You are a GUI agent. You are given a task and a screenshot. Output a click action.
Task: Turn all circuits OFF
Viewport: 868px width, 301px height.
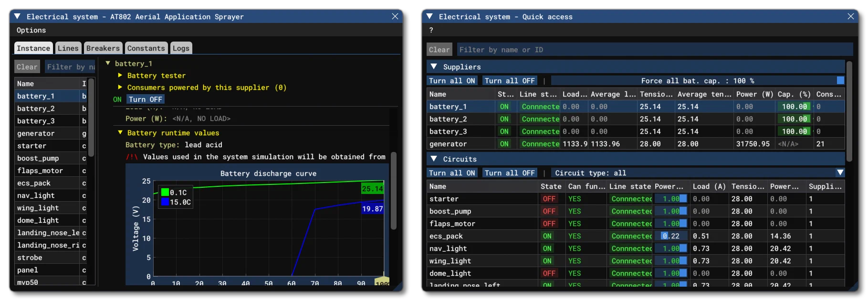click(x=510, y=173)
